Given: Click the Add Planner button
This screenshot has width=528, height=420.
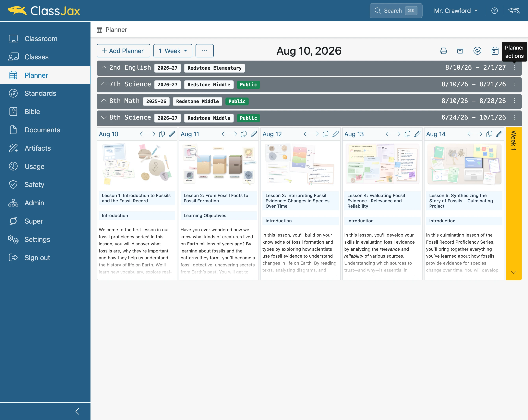Looking at the screenshot, I should [123, 51].
